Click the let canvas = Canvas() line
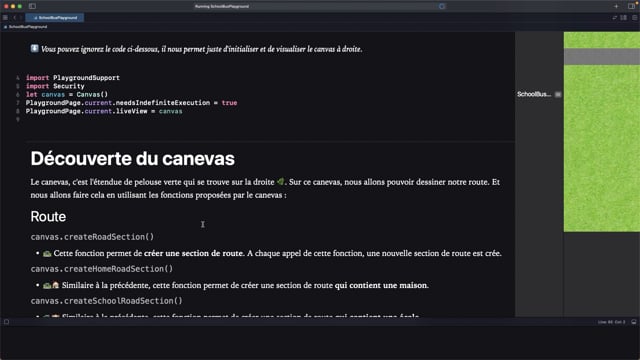 click(67, 94)
